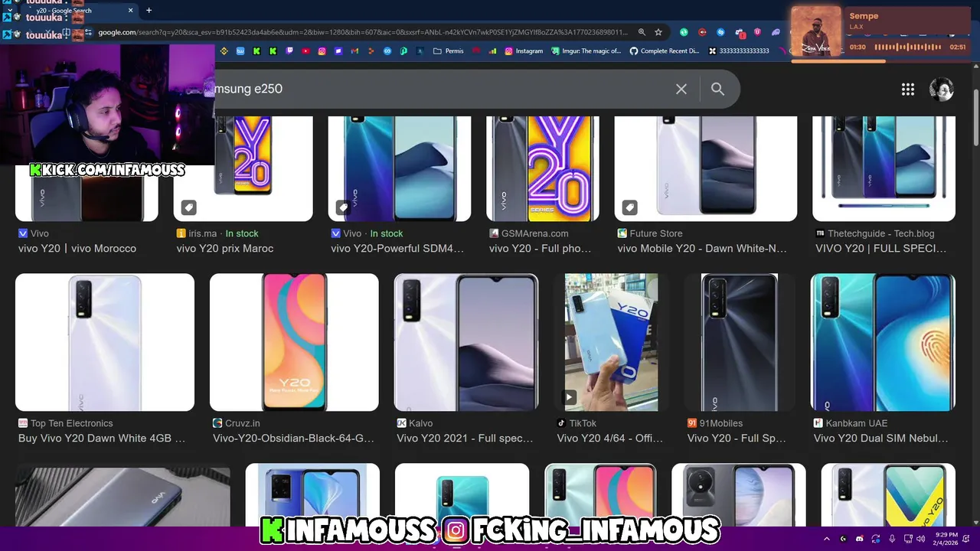Open the TikTok Vivo Y20 4/64 video thumbnail
980x551 pixels.
pyautogui.click(x=611, y=342)
